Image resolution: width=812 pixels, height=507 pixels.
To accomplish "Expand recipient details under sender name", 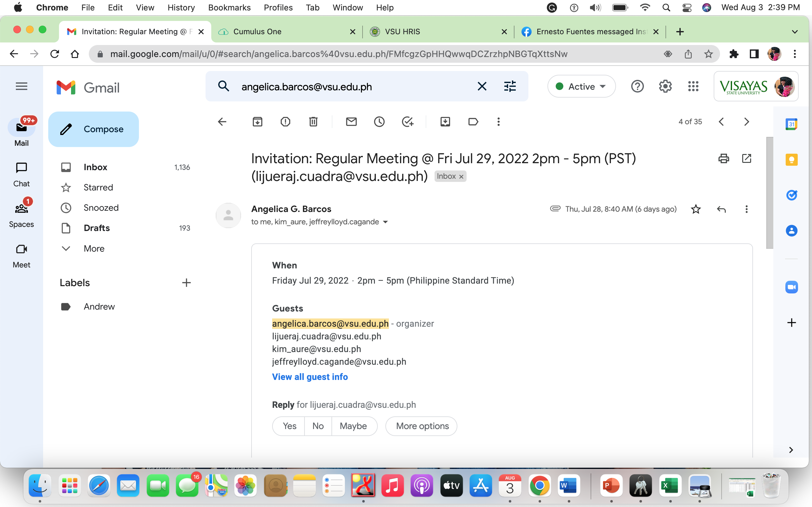I will tap(385, 222).
